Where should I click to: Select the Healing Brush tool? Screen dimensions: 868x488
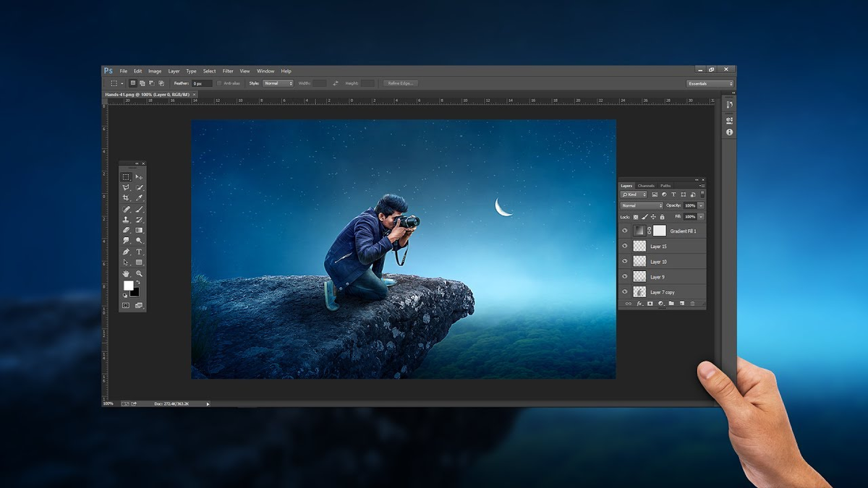pyautogui.click(x=126, y=209)
